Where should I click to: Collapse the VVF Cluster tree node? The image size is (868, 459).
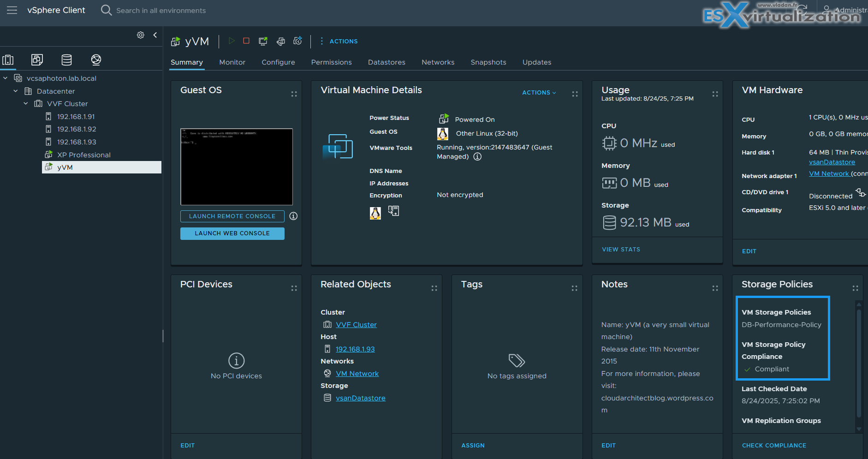[x=26, y=103]
